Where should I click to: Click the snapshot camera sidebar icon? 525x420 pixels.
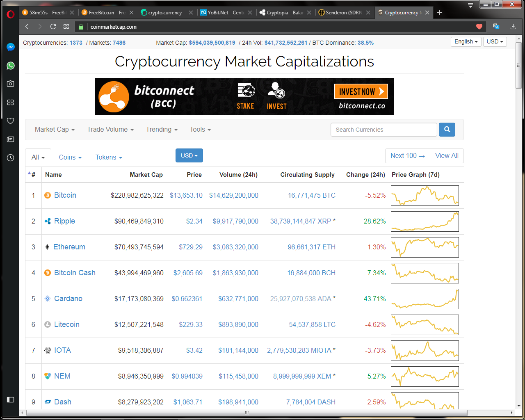tap(11, 84)
